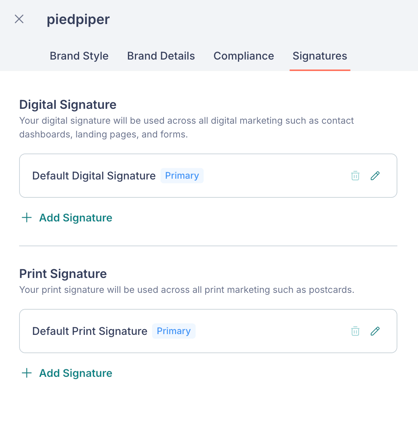The width and height of the screenshot is (418, 433).
Task: Click Primary badge on Default Print Signature
Action: [174, 331]
